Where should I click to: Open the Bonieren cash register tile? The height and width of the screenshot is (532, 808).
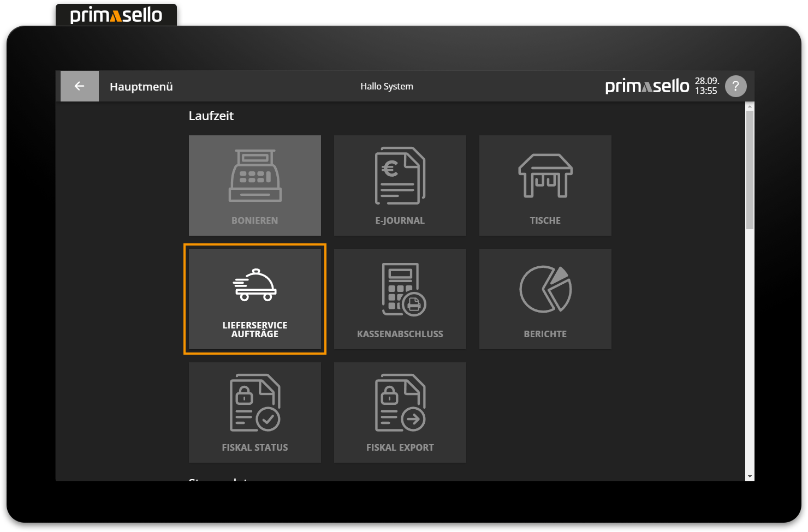pos(254,186)
